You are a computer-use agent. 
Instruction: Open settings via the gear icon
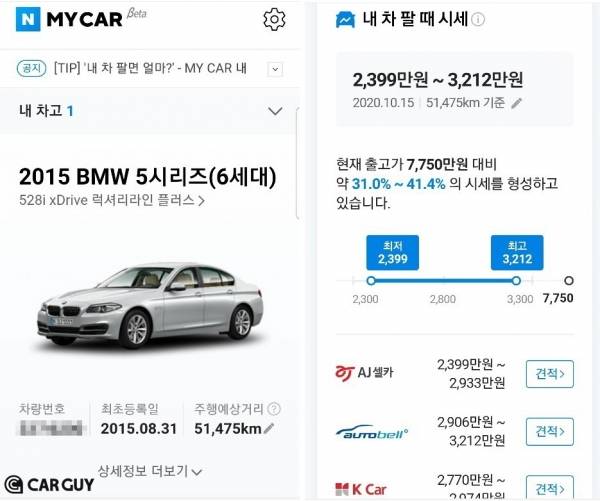(x=274, y=19)
